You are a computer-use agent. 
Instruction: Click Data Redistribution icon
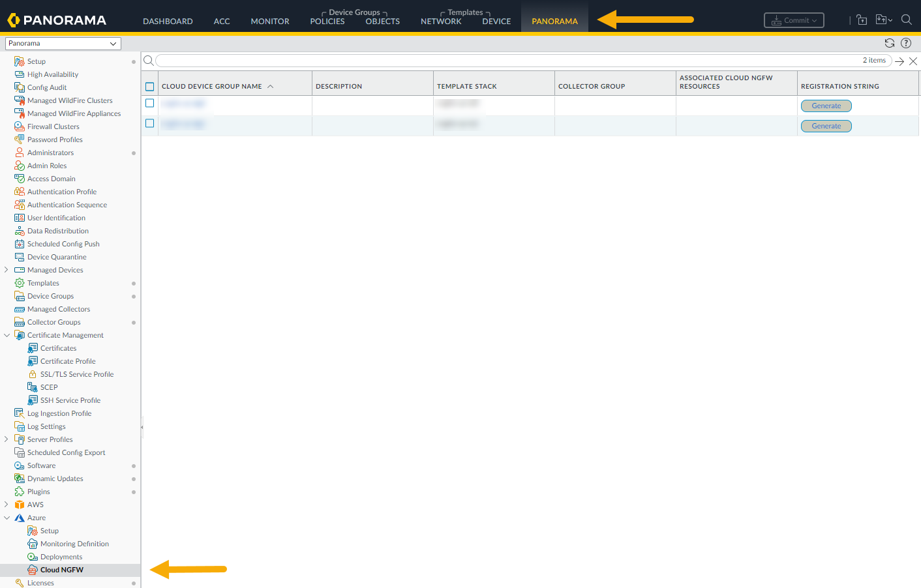point(20,231)
